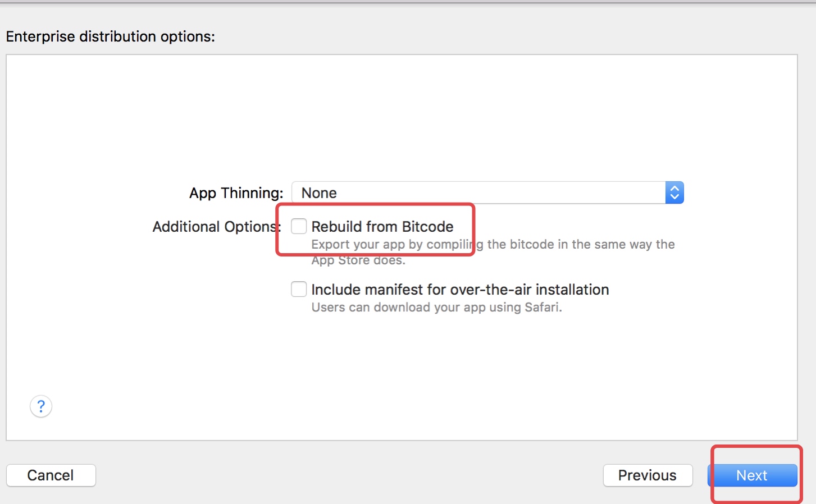Enable the Rebuild from Bitcode checkbox

pos(299,226)
